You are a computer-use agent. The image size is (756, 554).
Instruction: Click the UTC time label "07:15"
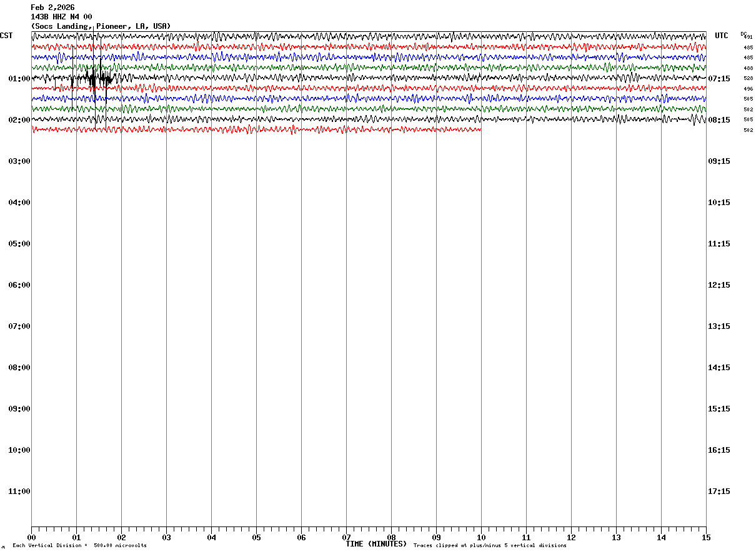point(719,79)
